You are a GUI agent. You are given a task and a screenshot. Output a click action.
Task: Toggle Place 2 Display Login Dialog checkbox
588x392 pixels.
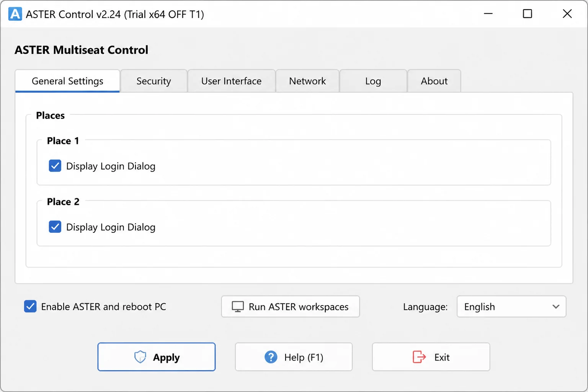(x=55, y=227)
